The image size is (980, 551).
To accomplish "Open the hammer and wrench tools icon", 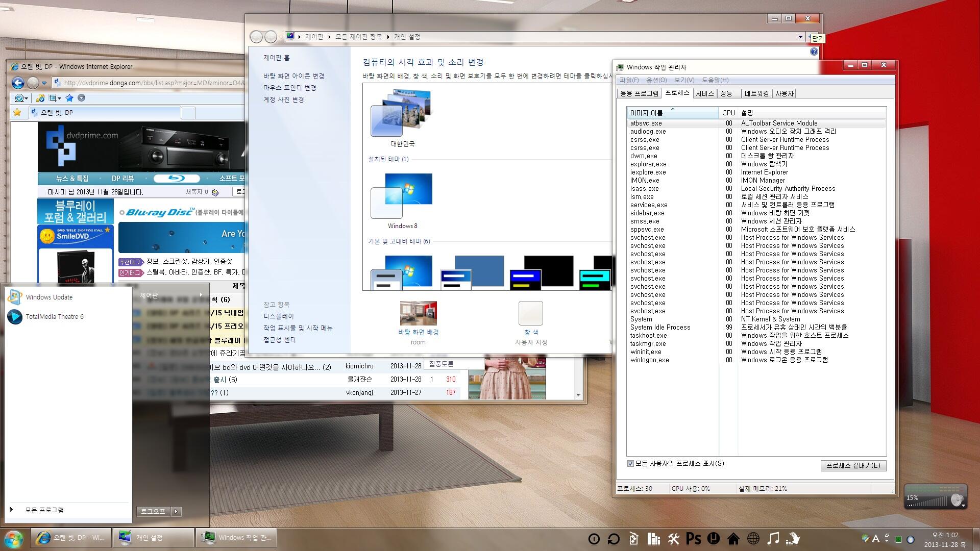I will tap(673, 538).
